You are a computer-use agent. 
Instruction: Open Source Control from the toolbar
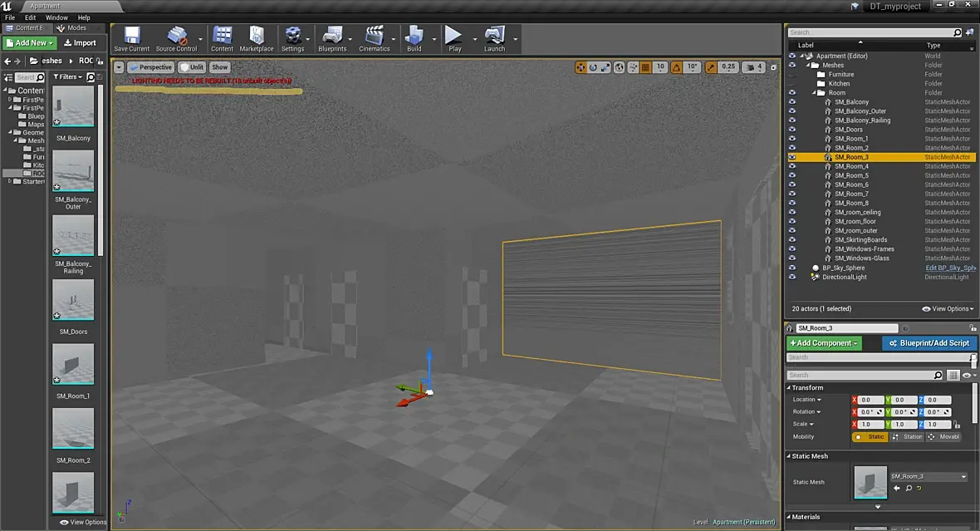coord(176,39)
